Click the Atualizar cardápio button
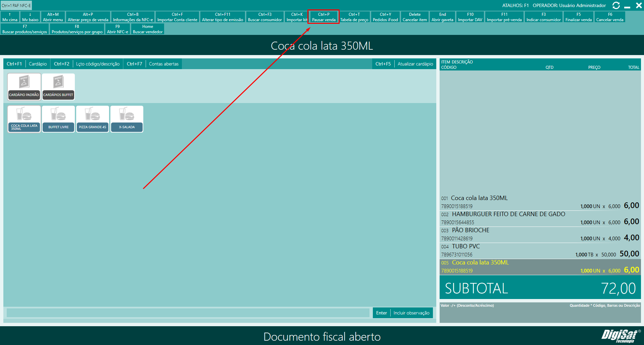Viewport: 644px width, 345px height. 415,64
